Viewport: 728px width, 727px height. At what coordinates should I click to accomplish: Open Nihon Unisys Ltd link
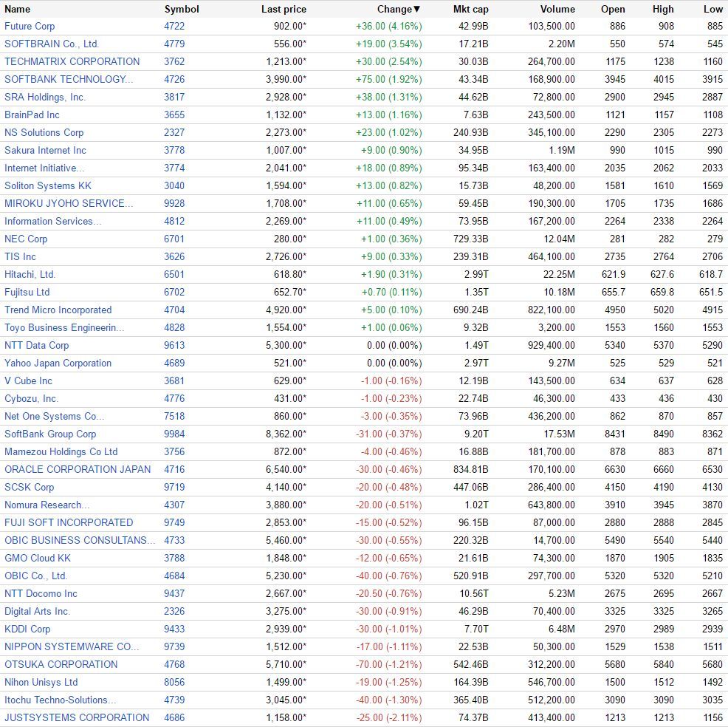[x=41, y=682]
